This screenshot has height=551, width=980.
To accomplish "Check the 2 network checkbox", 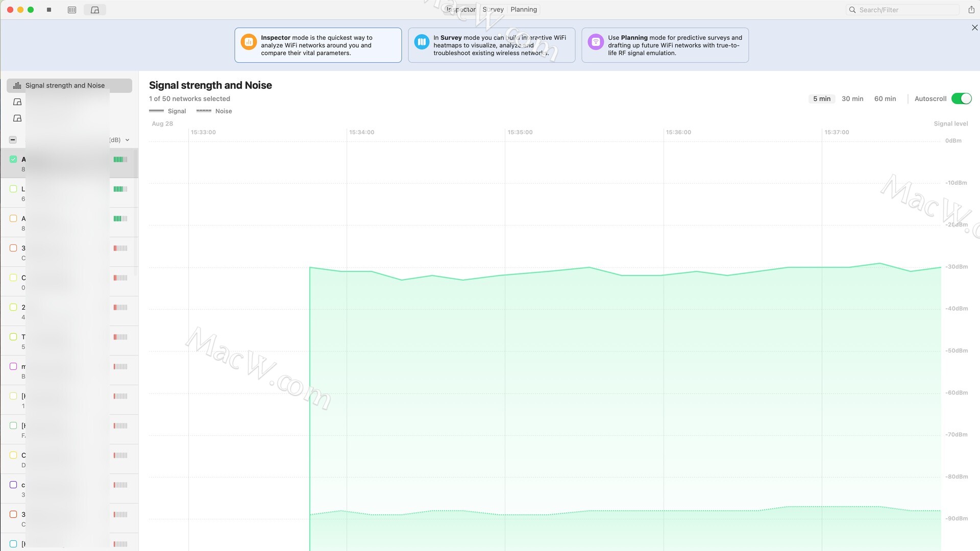I will coord(13,307).
